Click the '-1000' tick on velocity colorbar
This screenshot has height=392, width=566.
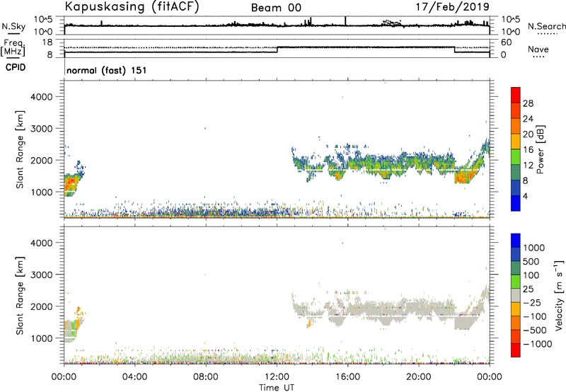537,344
